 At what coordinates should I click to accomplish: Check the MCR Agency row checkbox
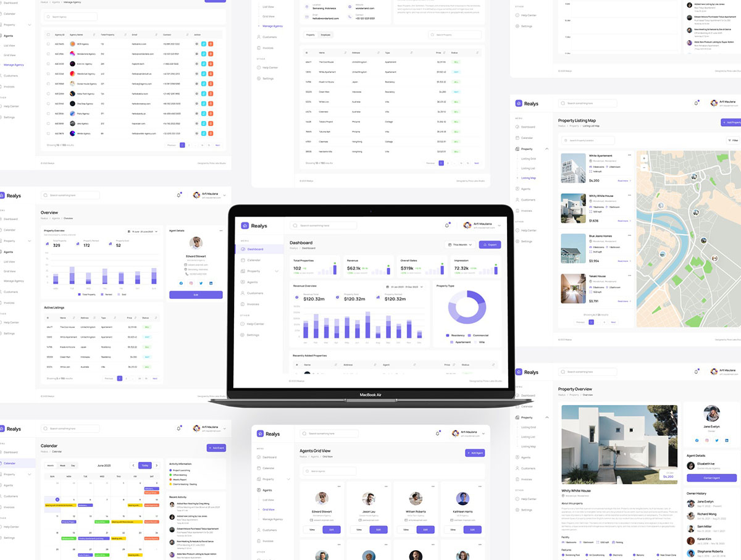[48, 44]
